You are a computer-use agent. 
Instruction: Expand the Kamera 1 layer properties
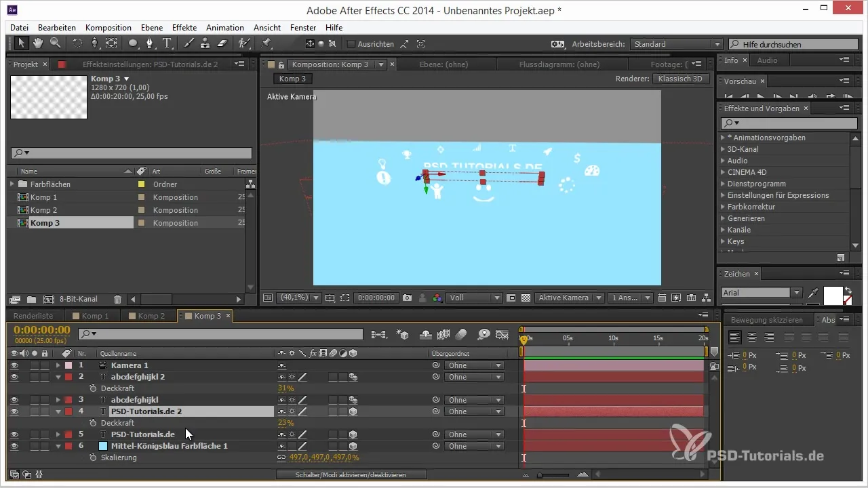click(x=58, y=365)
